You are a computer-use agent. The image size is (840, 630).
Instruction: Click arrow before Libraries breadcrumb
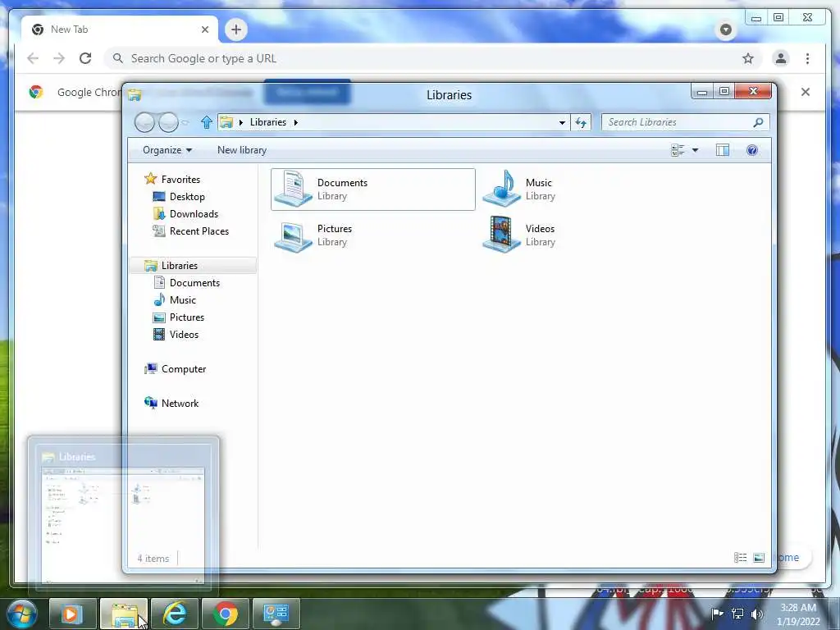(x=241, y=123)
